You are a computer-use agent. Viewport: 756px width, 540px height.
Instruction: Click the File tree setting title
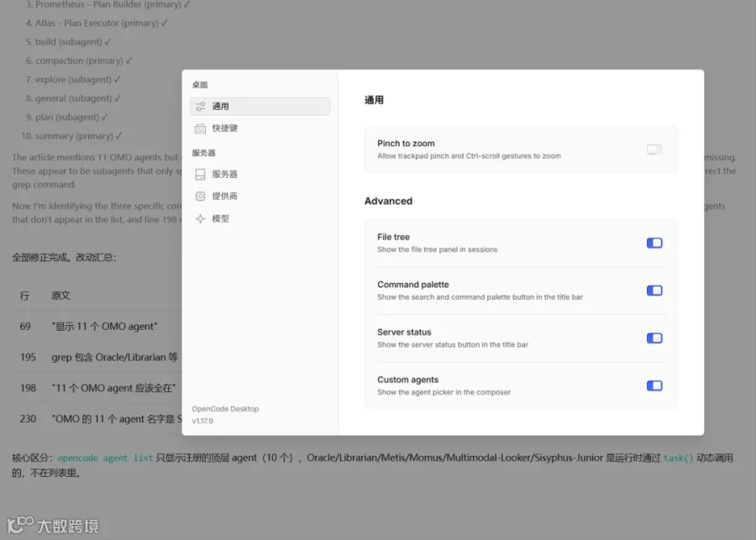click(x=393, y=237)
